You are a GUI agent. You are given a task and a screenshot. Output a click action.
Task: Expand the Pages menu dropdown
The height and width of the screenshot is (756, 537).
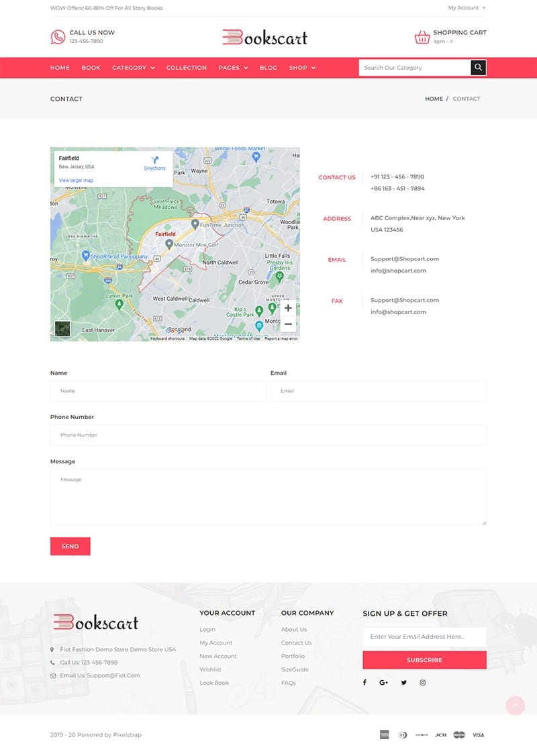(233, 68)
